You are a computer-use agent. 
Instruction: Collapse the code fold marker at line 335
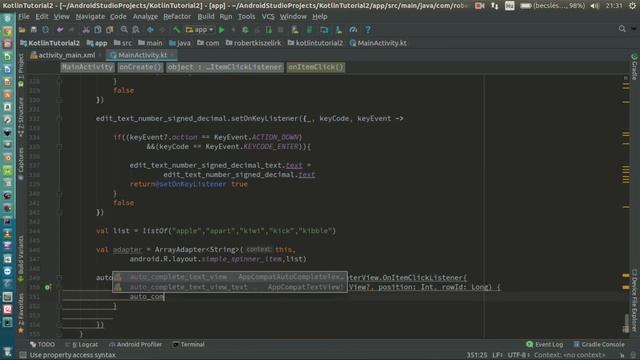(x=59, y=146)
